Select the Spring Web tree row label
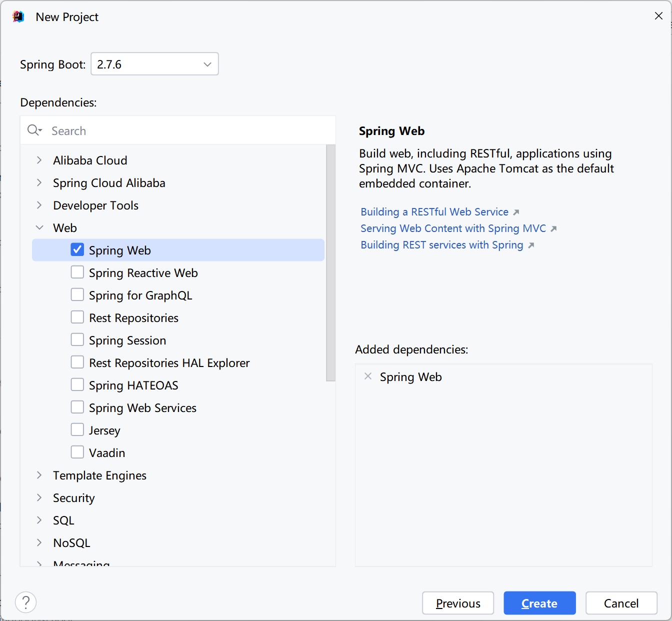This screenshot has width=672, height=621. point(119,250)
